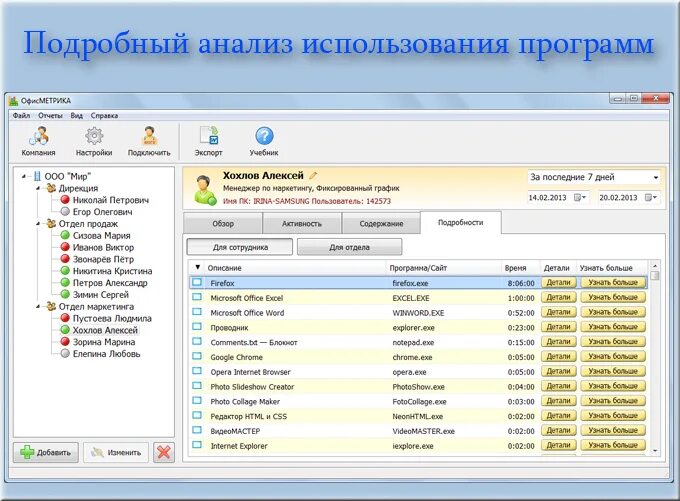Click the sort arrow in table header
The image size is (680, 501).
click(x=197, y=267)
